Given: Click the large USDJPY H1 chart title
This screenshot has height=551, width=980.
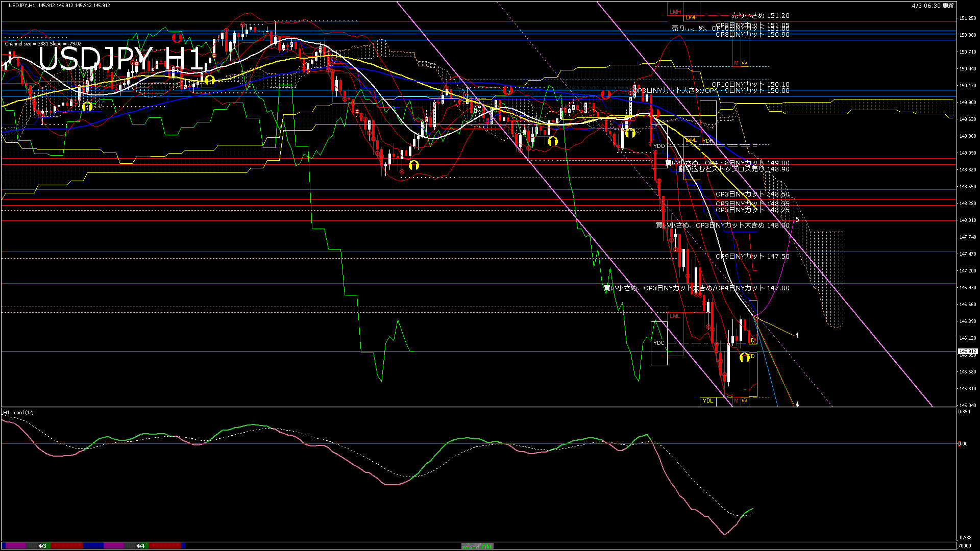Looking at the screenshot, I should tap(121, 59).
